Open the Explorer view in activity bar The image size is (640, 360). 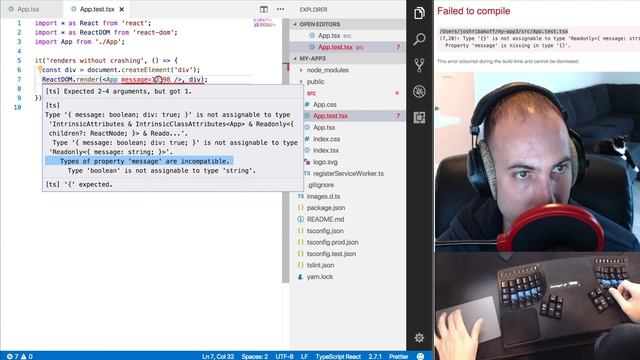419,13
